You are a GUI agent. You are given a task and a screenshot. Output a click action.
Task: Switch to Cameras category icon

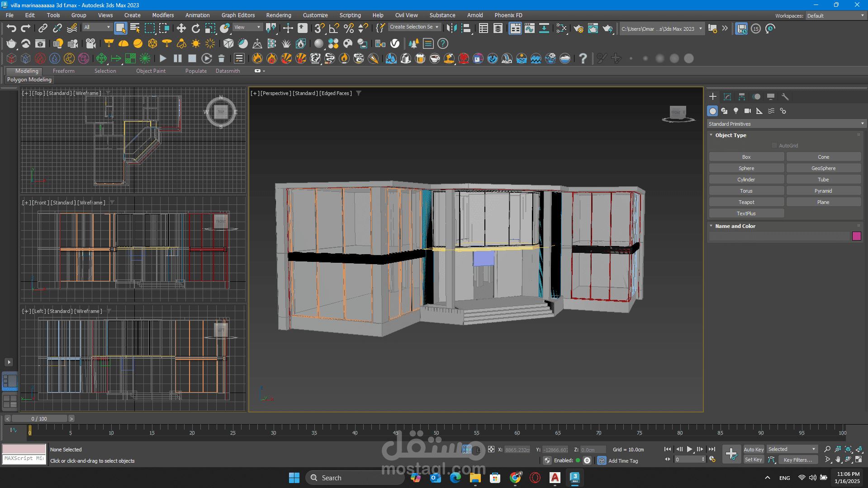(x=748, y=111)
